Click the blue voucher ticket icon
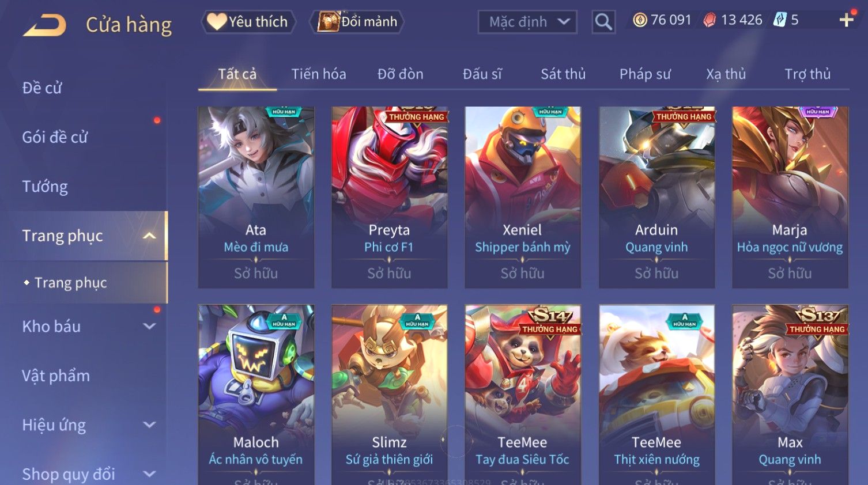868x485 pixels. 780,20
